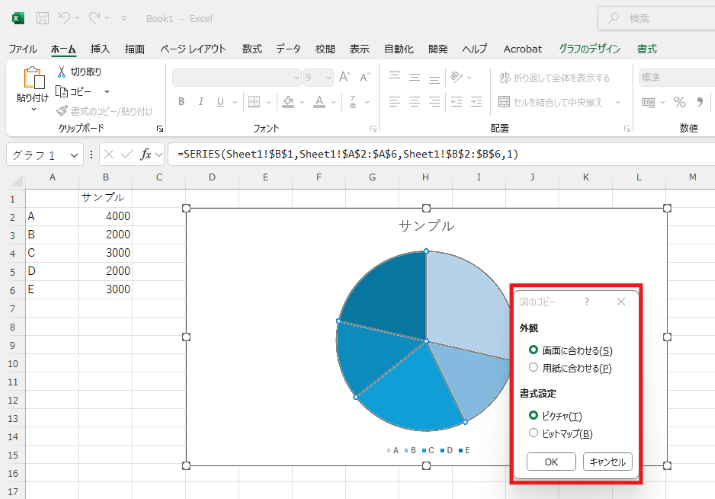Switch to the データ ribbon tab
This screenshot has height=499, width=715.
(288, 49)
